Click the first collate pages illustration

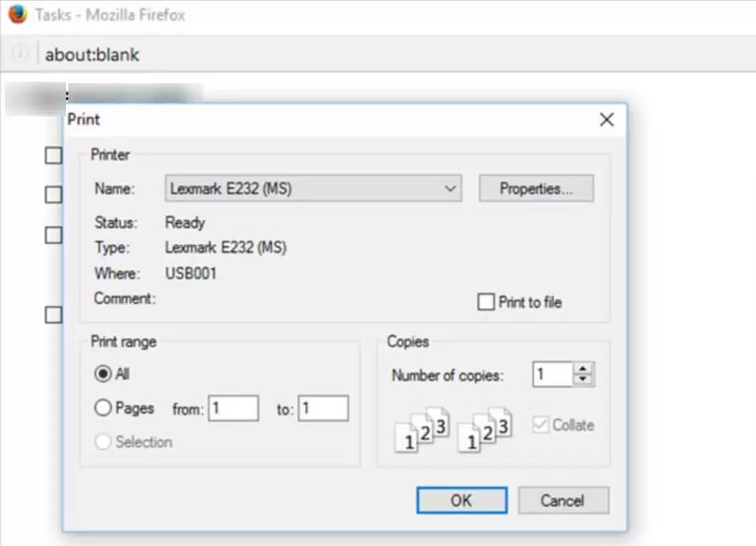pos(423,429)
